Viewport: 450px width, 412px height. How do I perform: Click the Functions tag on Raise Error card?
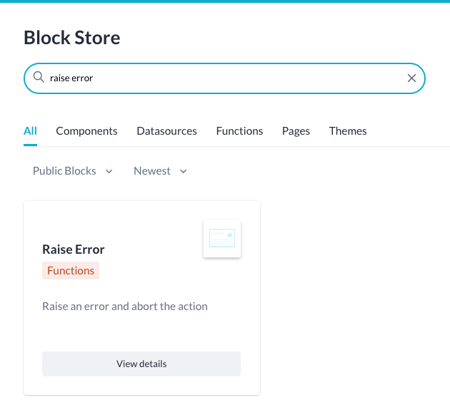(x=71, y=271)
